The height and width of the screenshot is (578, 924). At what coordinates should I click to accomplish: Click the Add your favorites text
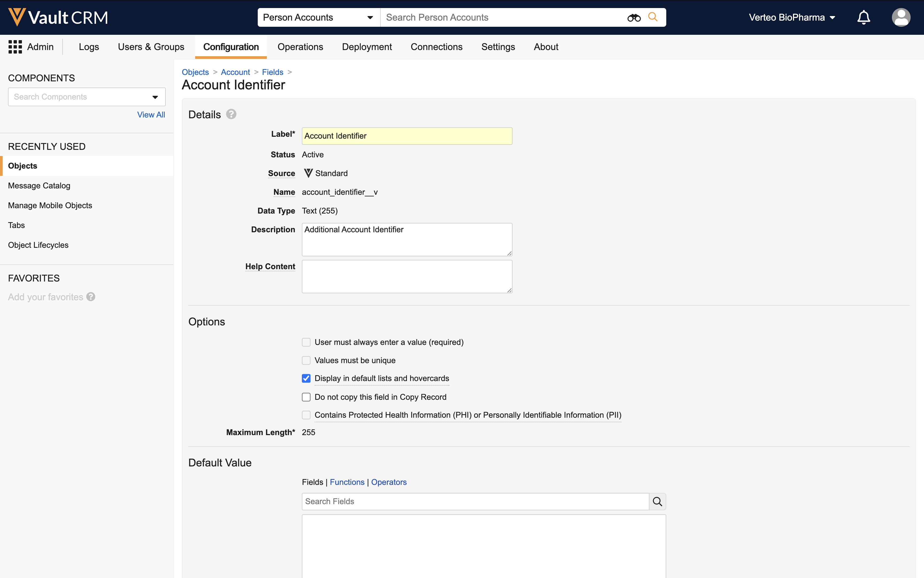point(45,297)
